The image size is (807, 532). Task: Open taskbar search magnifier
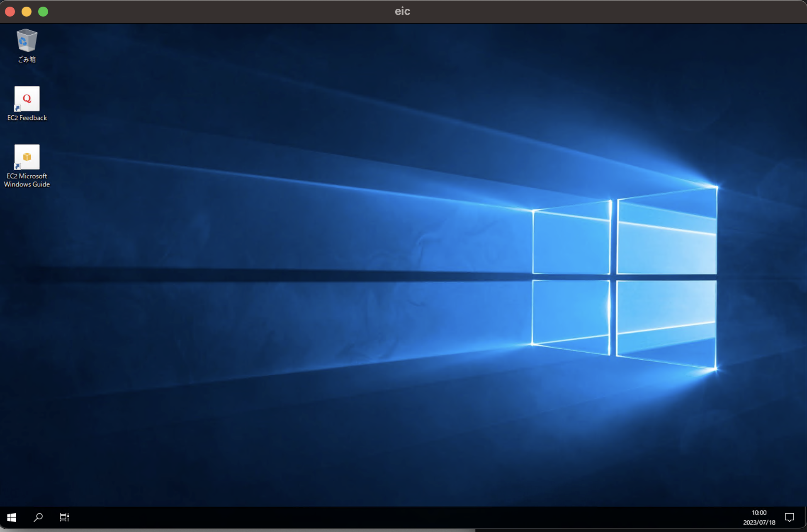[x=38, y=517]
